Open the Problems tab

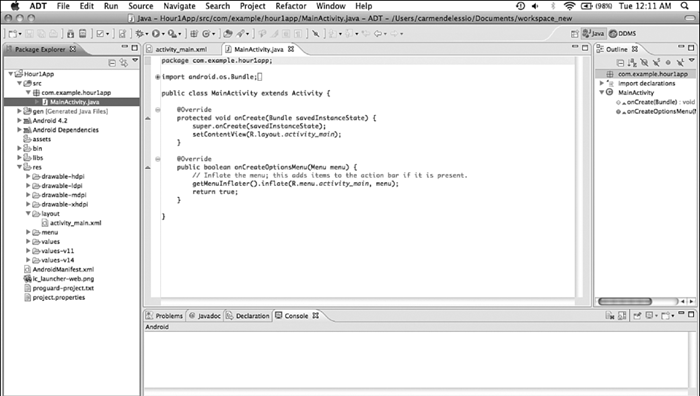(x=164, y=316)
